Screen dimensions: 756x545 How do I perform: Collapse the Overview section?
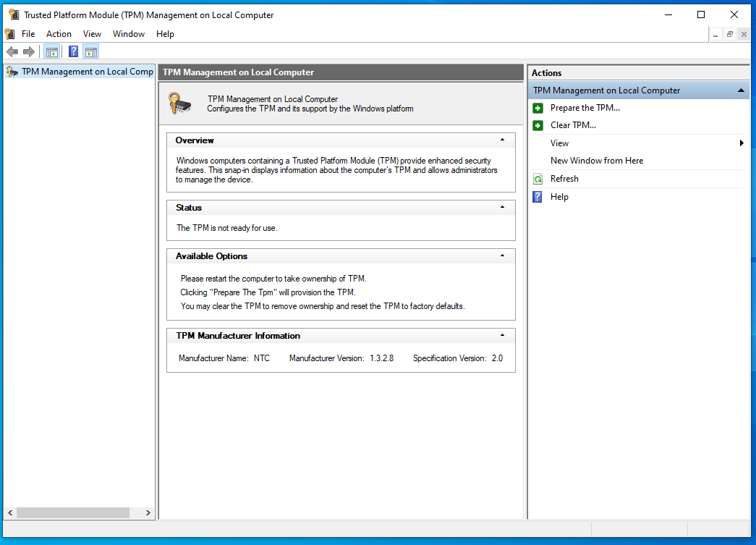(x=502, y=140)
